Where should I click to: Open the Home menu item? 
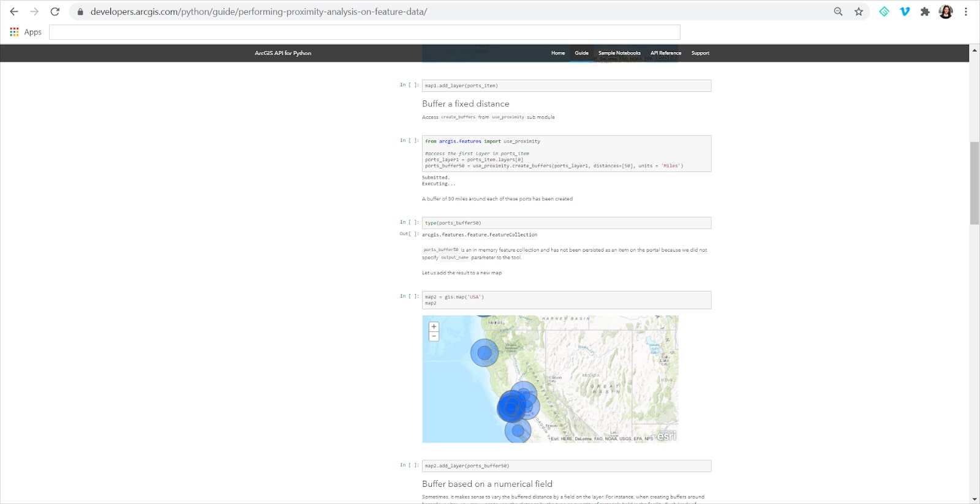[x=557, y=53]
